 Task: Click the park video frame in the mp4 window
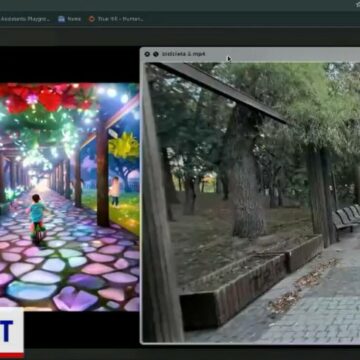point(252,202)
